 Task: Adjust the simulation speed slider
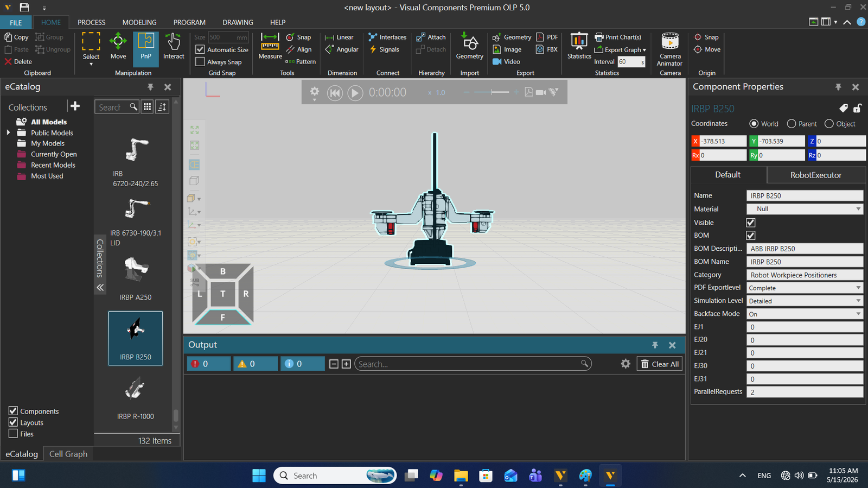coord(492,92)
